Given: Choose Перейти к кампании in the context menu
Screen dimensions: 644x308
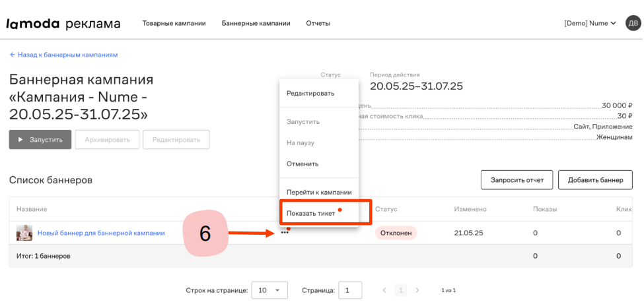Looking at the screenshot, I should pos(319,192).
